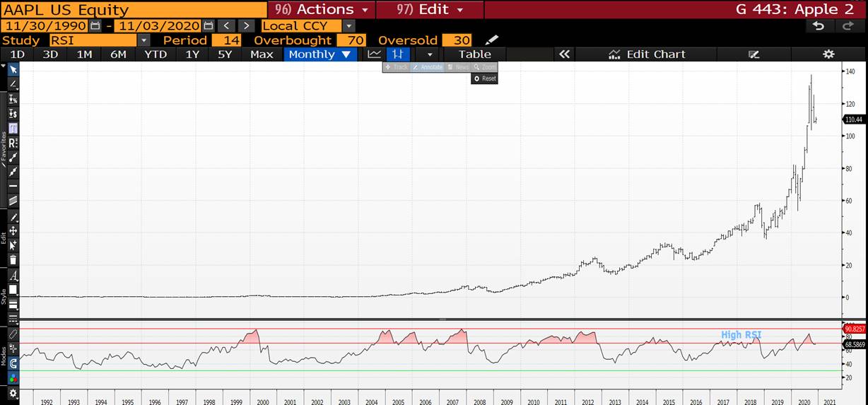The image size is (868, 405).
Task: Click the previous period left arrow
Action: tap(227, 26)
